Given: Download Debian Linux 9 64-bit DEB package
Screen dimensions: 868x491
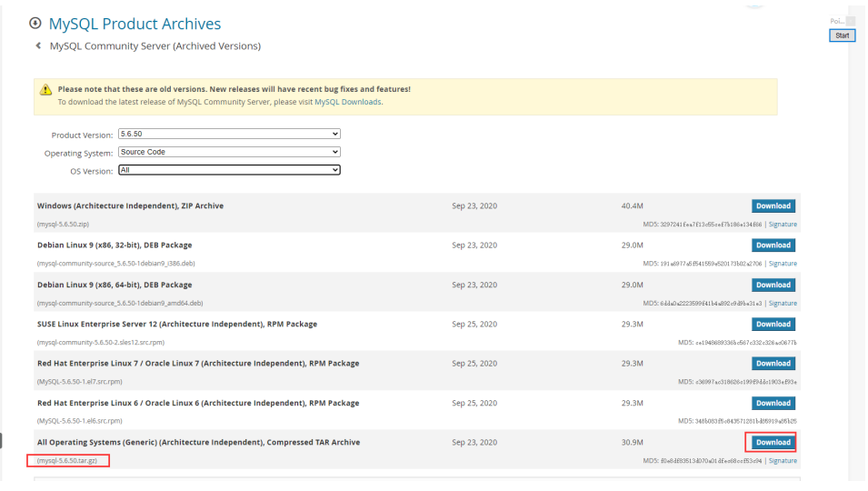Looking at the screenshot, I should click(773, 286).
